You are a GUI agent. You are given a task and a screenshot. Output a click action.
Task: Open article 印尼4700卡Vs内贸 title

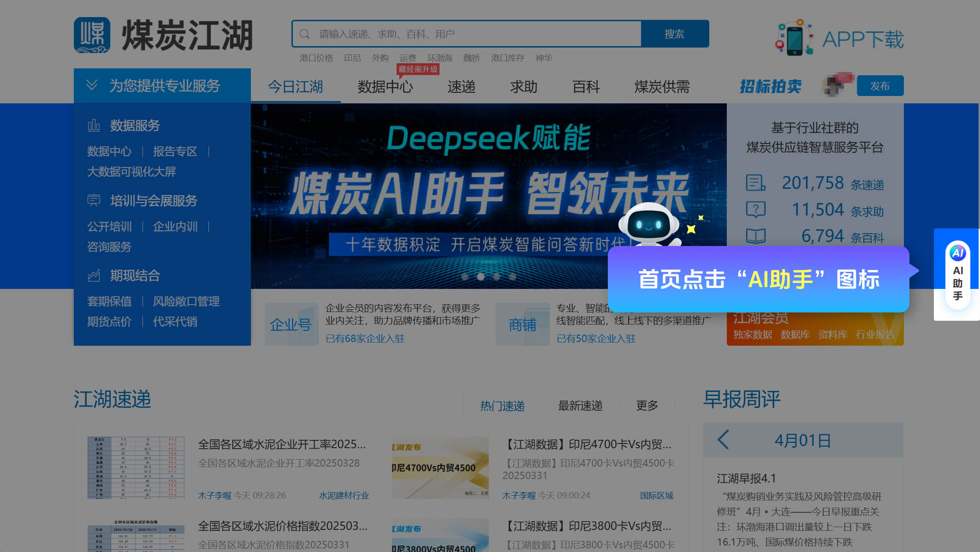click(587, 444)
